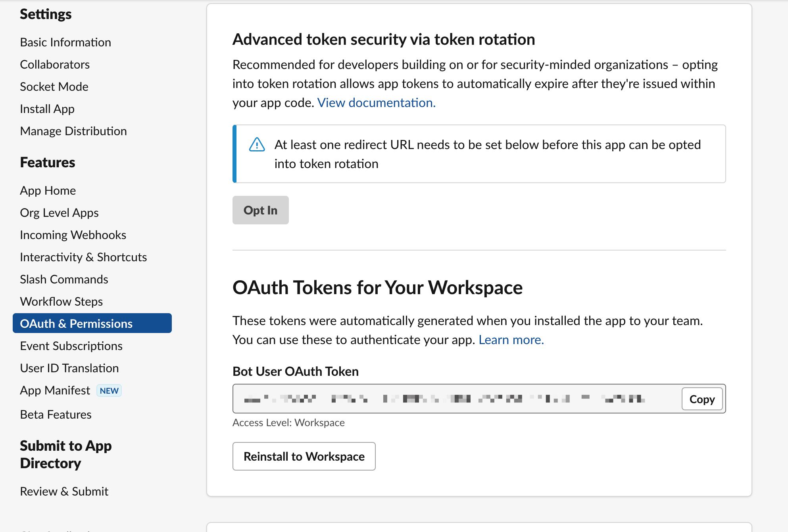Open Manage Distribution page

coord(73,131)
